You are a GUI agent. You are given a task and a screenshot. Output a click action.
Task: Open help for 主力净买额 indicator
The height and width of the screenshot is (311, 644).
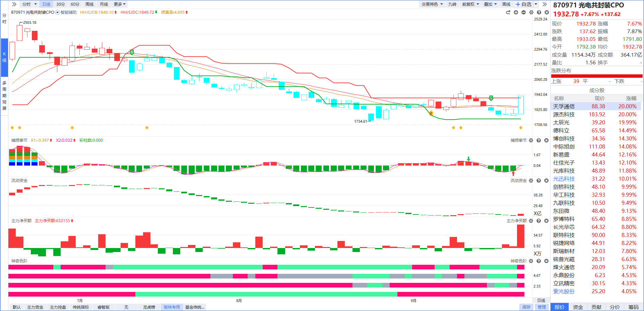tap(538, 221)
